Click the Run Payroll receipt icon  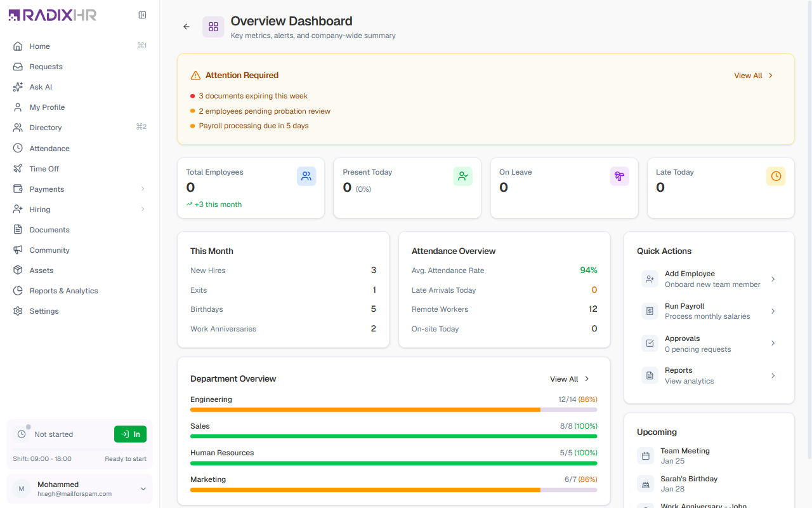pos(650,311)
